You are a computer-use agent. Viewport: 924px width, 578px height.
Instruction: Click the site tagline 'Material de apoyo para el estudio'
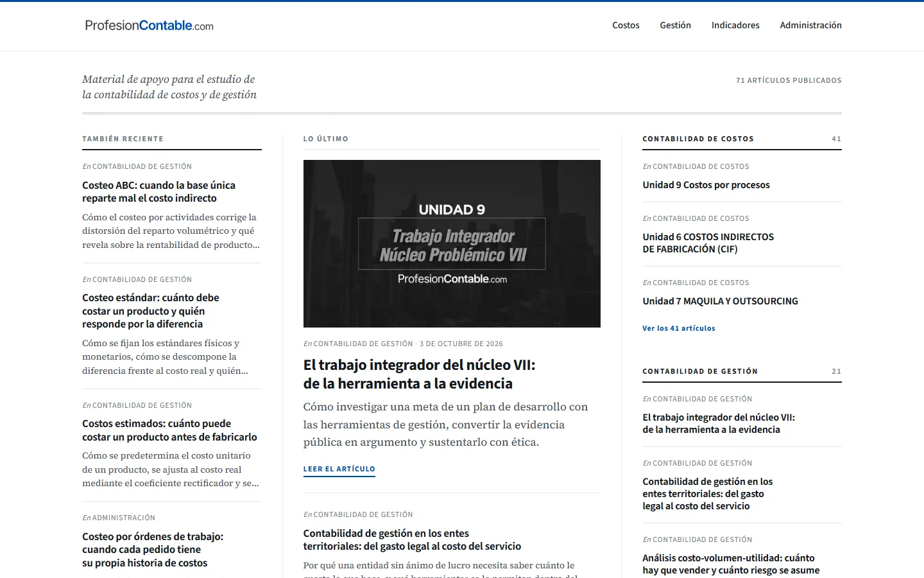[169, 87]
